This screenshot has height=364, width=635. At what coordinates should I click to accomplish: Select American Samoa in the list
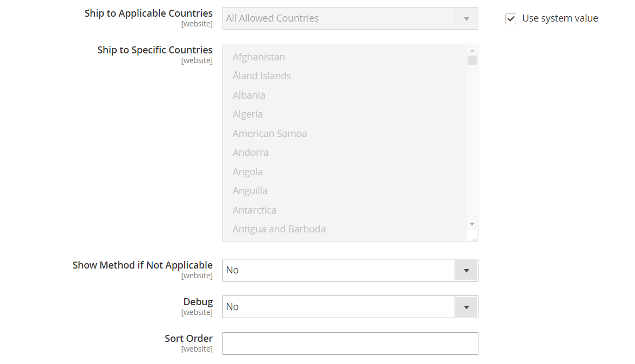[x=269, y=134]
